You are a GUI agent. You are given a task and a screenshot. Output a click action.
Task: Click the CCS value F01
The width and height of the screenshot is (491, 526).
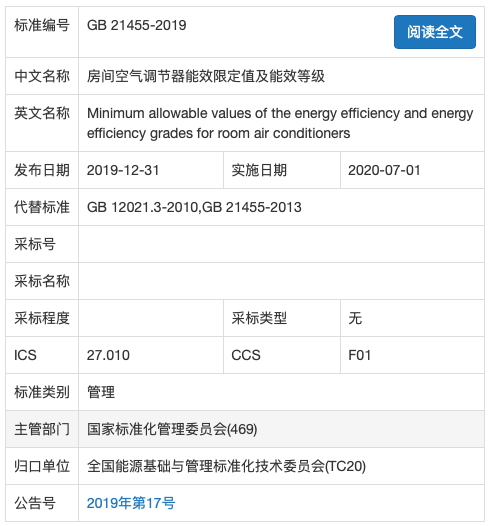coord(359,355)
